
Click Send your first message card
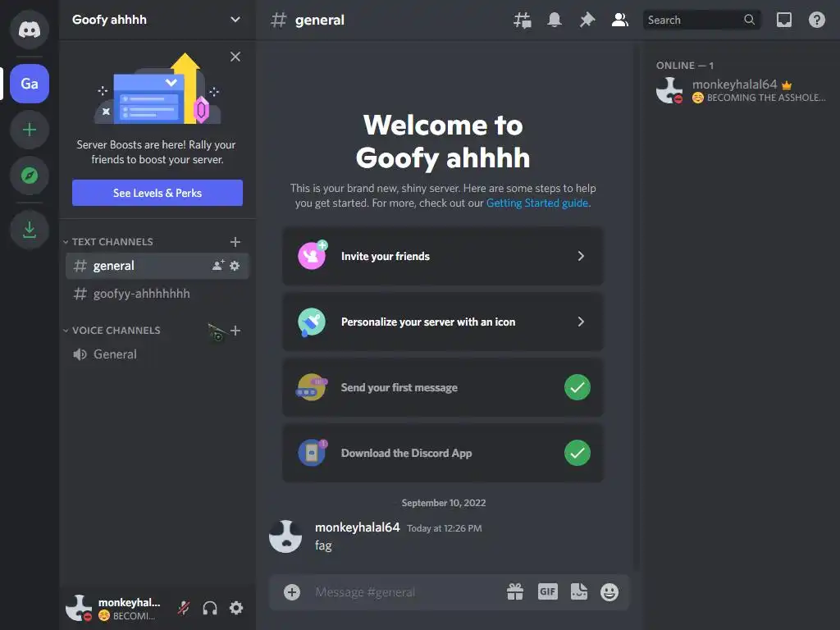[x=442, y=387]
